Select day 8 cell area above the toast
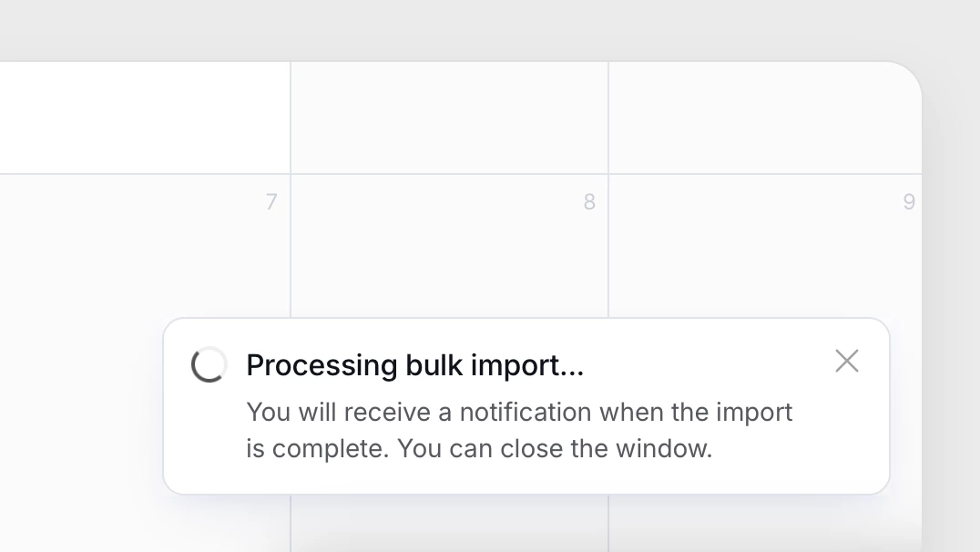 [449, 255]
